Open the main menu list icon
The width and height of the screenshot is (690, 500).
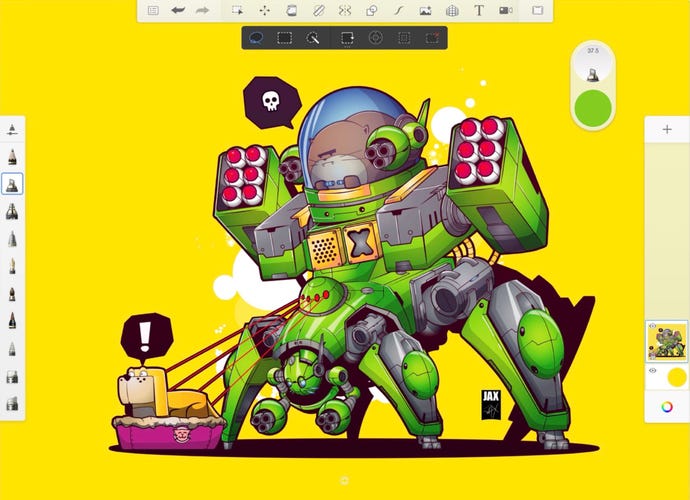click(x=153, y=10)
